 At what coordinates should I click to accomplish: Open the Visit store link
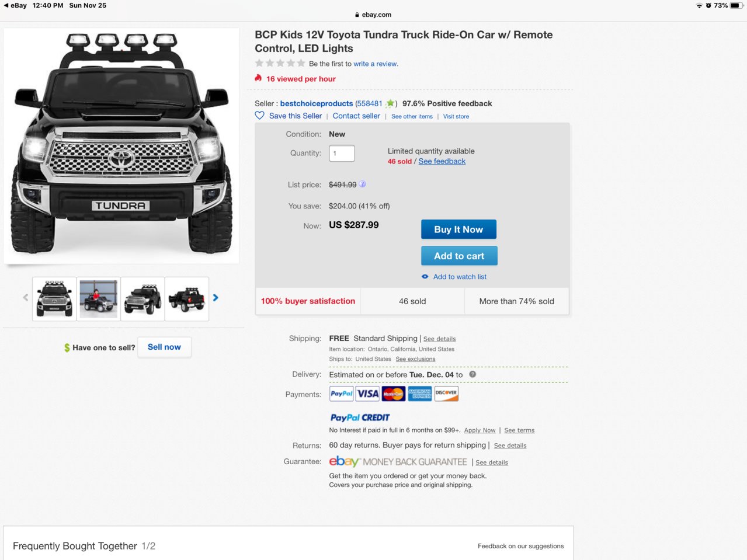[x=456, y=116]
